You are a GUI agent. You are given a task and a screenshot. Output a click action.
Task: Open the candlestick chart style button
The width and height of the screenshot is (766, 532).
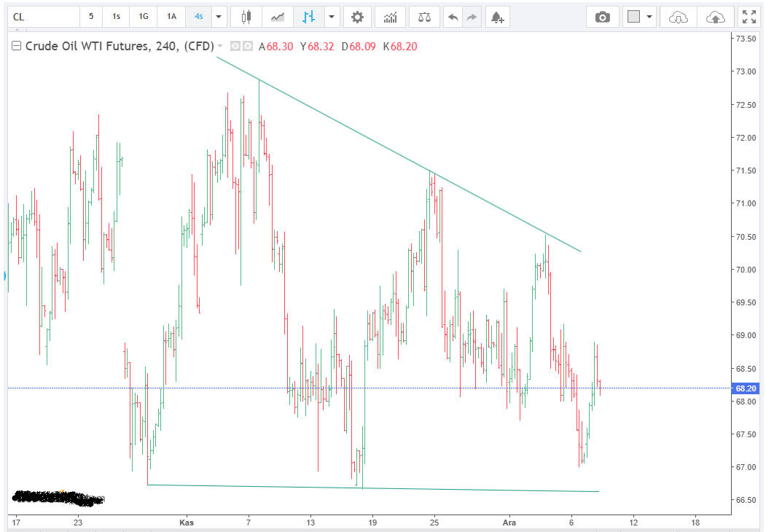[246, 16]
